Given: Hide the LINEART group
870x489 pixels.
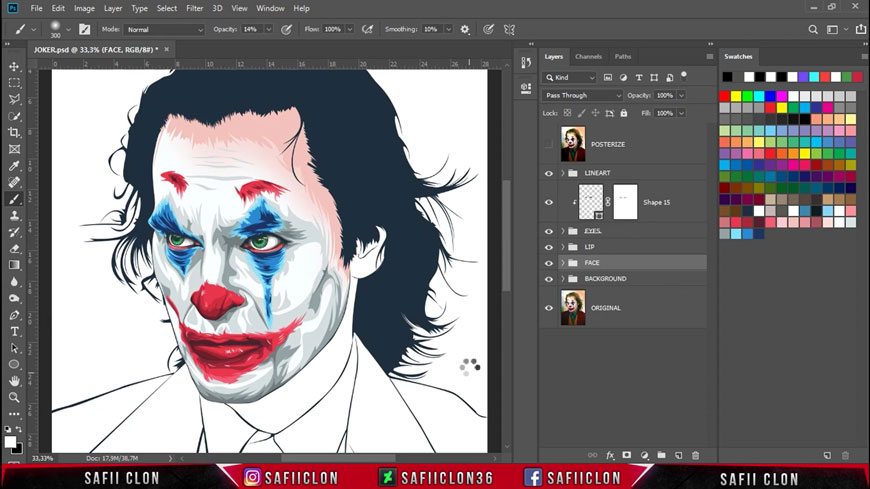Looking at the screenshot, I should pyautogui.click(x=549, y=173).
